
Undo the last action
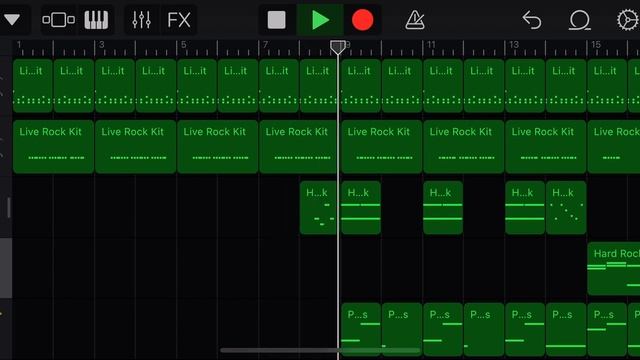pyautogui.click(x=532, y=20)
